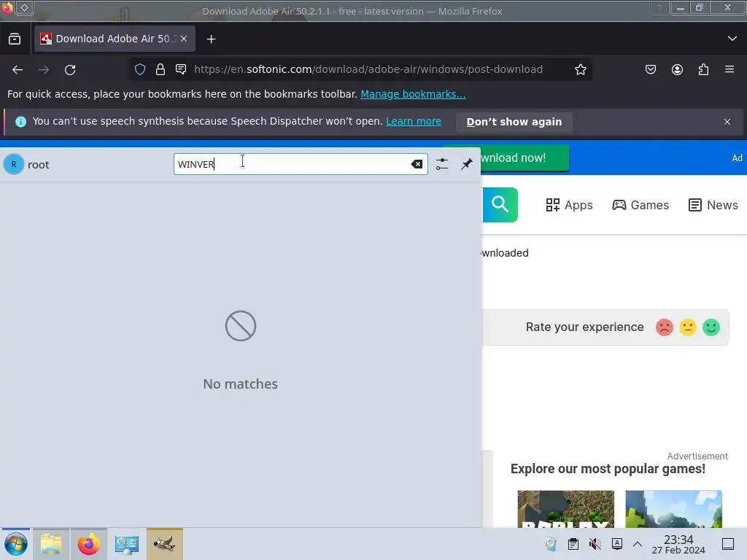Screen dimensions: 747x560
Task: Open the Save to Pocket icon
Action: [x=651, y=69]
